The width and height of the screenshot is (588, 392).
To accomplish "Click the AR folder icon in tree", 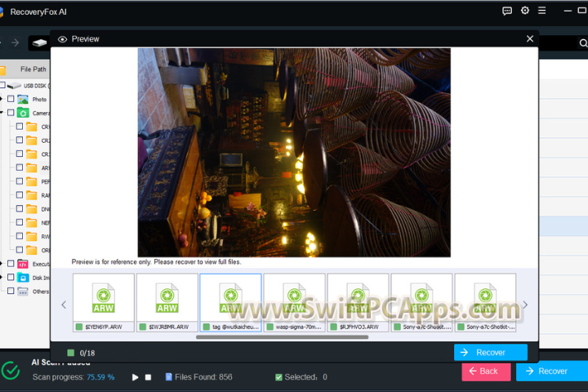I will (32, 167).
